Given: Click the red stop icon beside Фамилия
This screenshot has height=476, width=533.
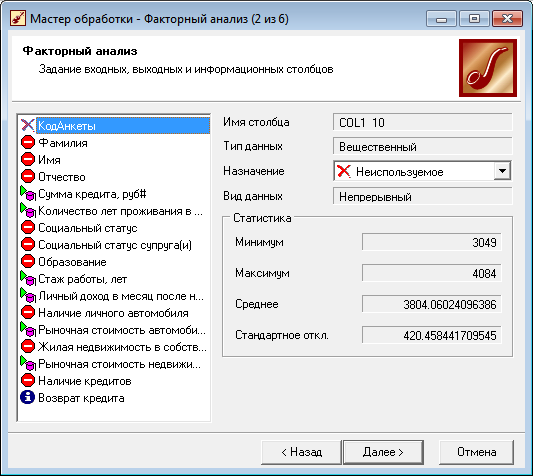Looking at the screenshot, I should pyautogui.click(x=28, y=142).
